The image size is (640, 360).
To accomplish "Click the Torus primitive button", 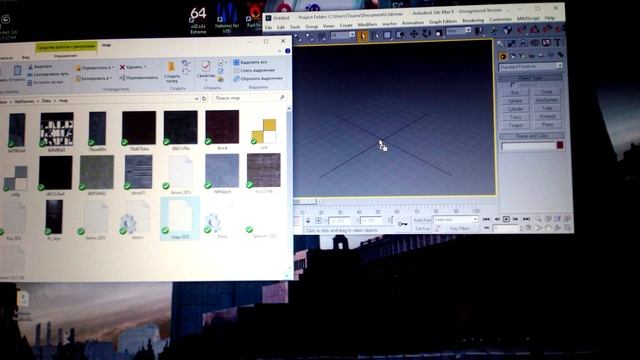I will [x=516, y=117].
